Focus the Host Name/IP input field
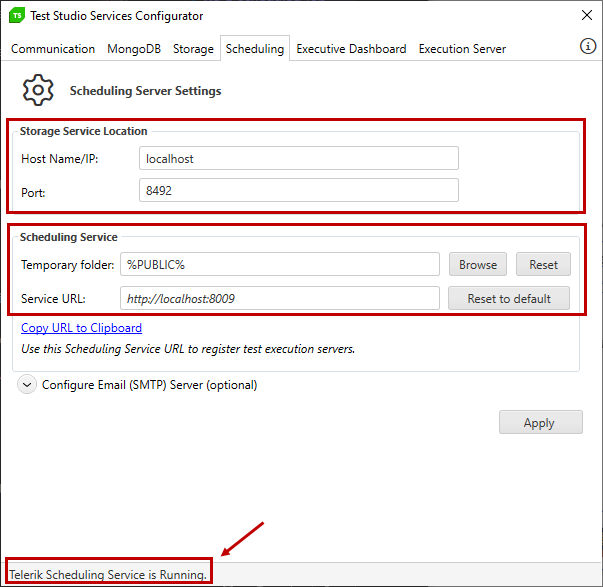Image resolution: width=603 pixels, height=587 pixels. click(x=299, y=158)
